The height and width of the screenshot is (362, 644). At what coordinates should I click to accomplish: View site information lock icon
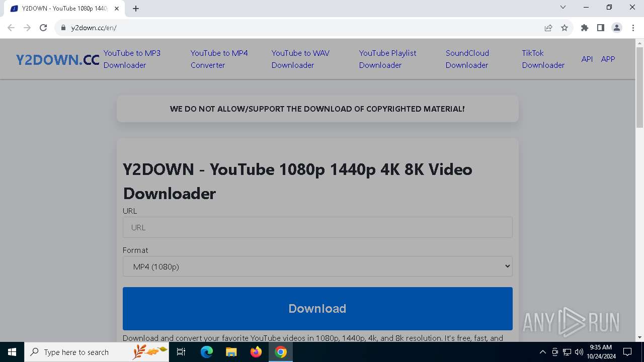(x=63, y=28)
